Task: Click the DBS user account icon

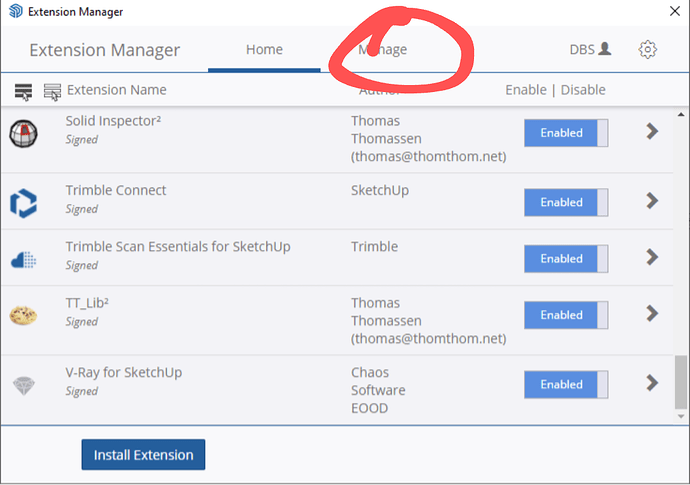Action: pyautogui.click(x=606, y=48)
